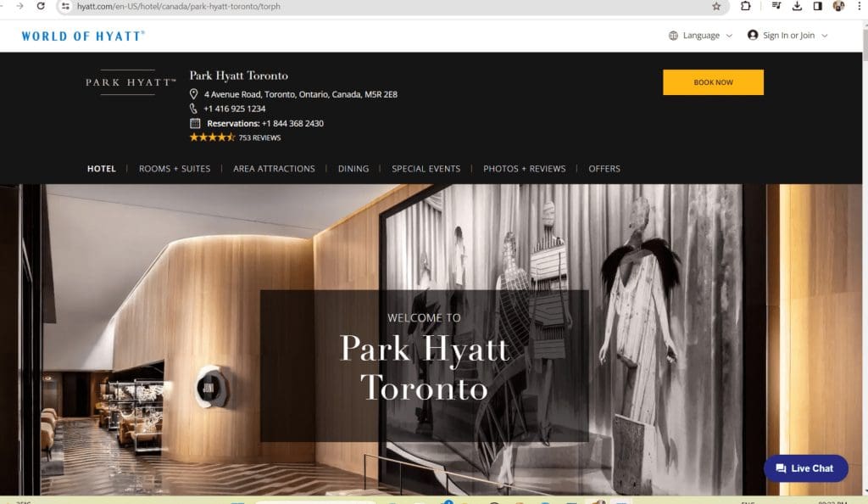Bookmark the page using the star icon
This screenshot has height=504, width=868.
[716, 7]
